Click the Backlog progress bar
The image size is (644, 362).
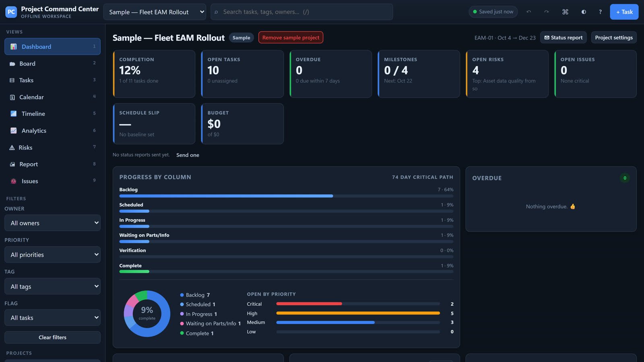point(286,196)
